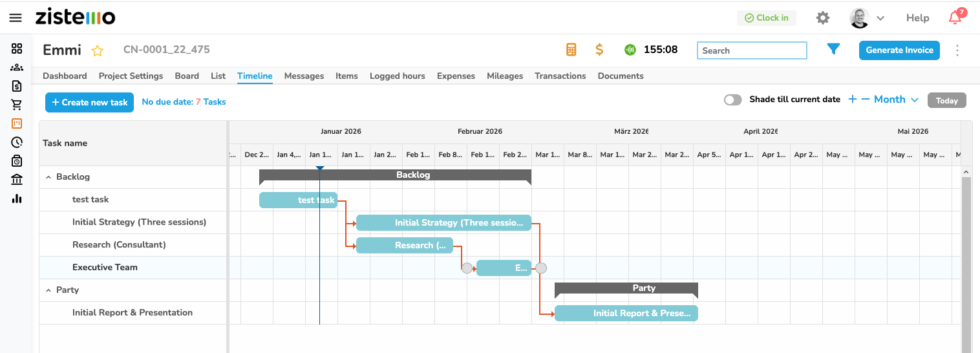Click the Generate Invoice button

(x=899, y=50)
